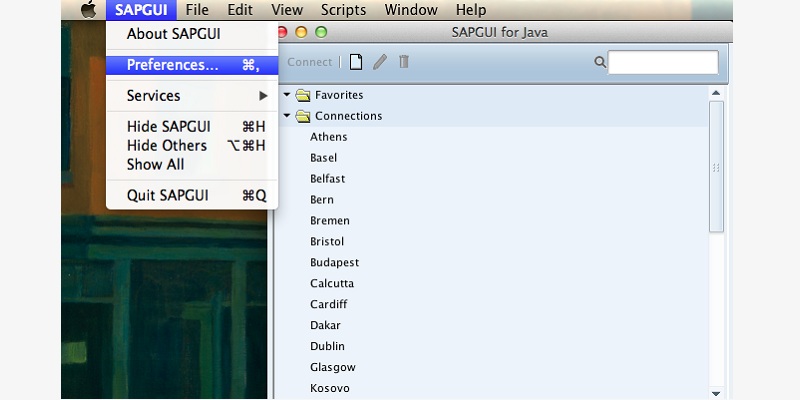Viewport: 800px width, 400px height.
Task: Choose Show All
Action: pyautogui.click(x=192, y=165)
